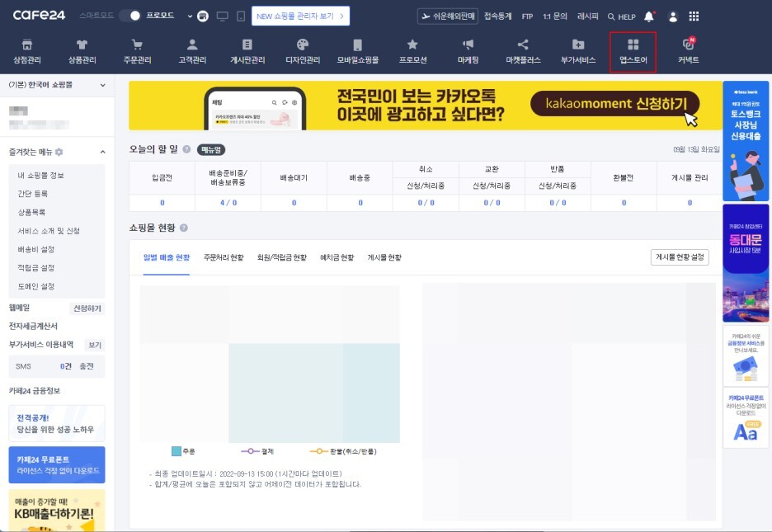Screen dimensions: 772x532
Task: Click 보기 next to 부가서비스 이용내역
Action: (x=95, y=345)
